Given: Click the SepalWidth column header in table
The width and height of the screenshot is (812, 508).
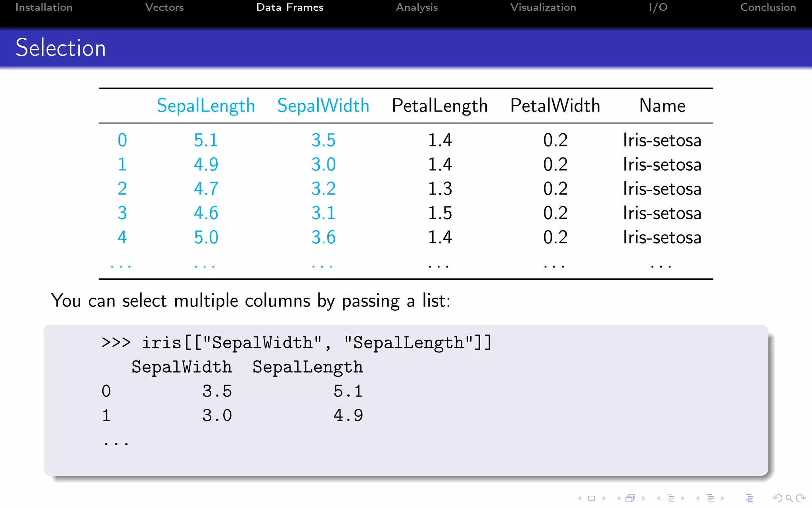Looking at the screenshot, I should click(x=323, y=106).
